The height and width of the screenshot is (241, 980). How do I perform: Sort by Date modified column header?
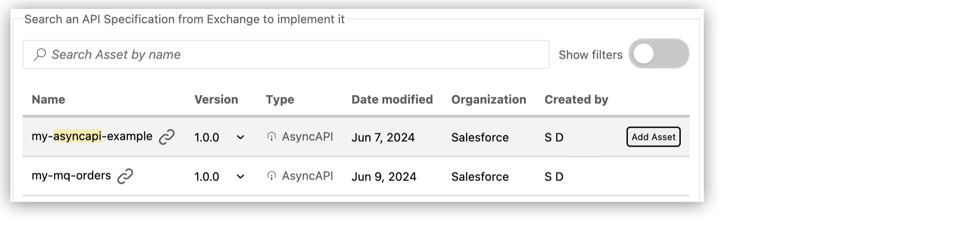pos(392,99)
